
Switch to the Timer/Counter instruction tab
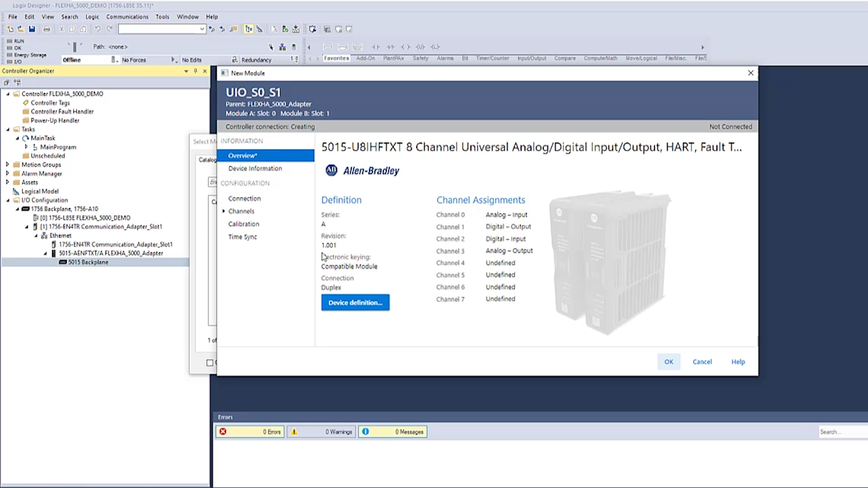[493, 58]
